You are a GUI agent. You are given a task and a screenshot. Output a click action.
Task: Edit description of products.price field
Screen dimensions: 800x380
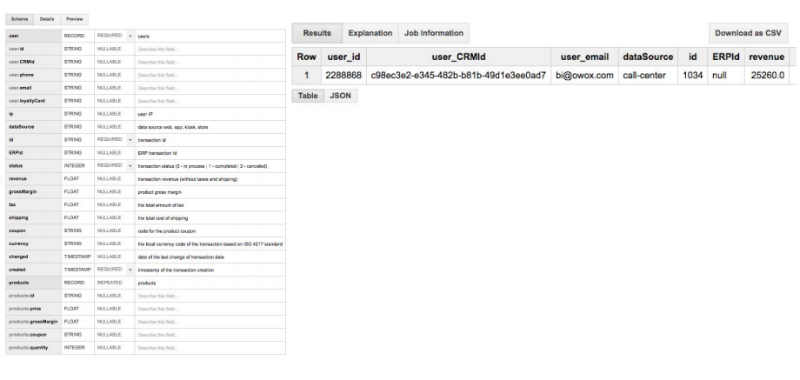tap(210, 309)
